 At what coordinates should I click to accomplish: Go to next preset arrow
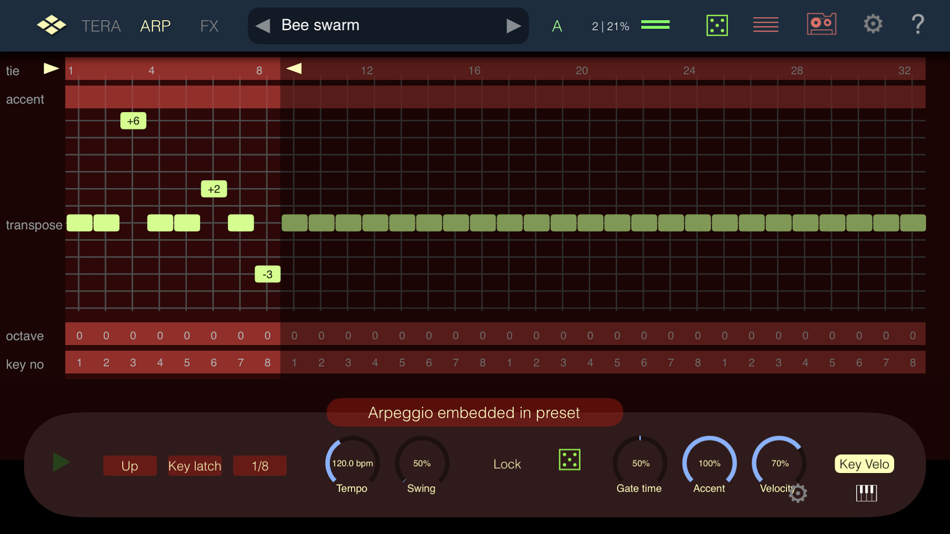tap(513, 25)
